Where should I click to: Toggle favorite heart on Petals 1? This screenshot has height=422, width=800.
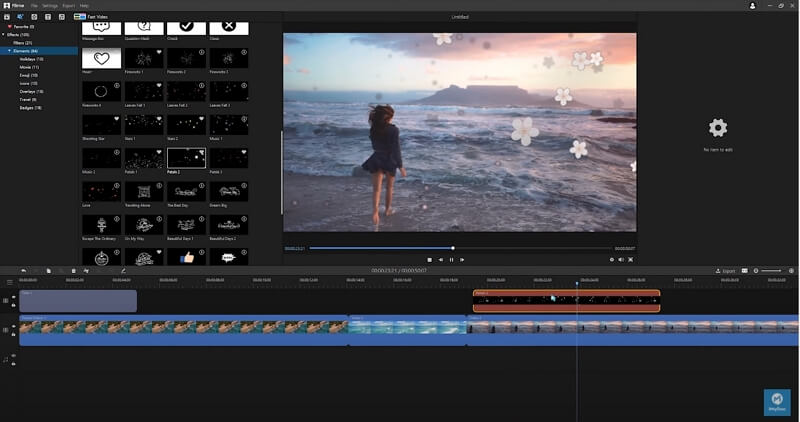pos(159,152)
